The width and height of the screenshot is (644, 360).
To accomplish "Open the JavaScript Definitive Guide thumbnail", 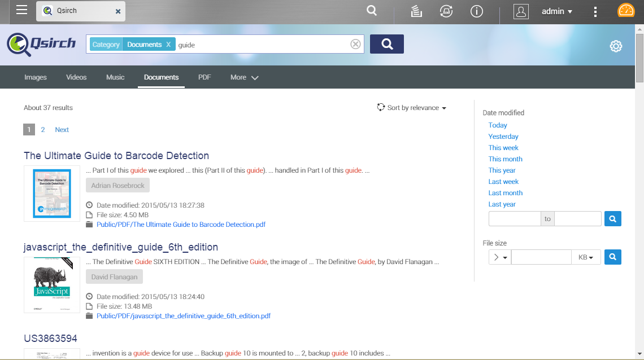I will click(x=52, y=285).
